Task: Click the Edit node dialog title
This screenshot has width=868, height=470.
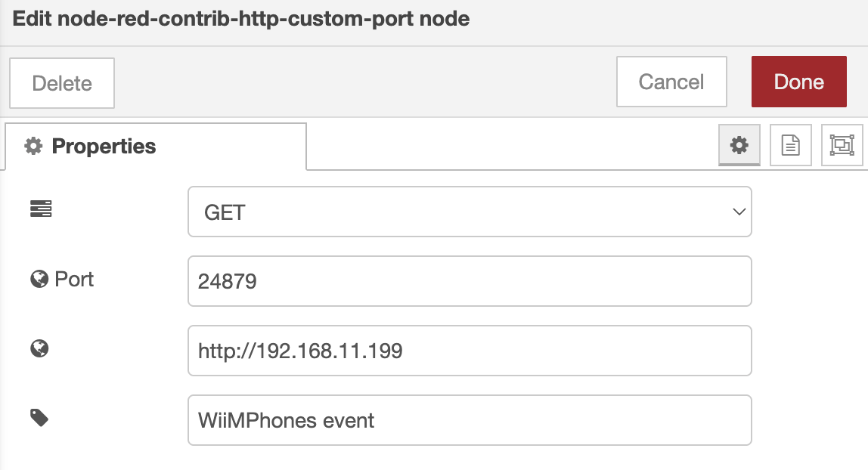Action: (x=241, y=19)
